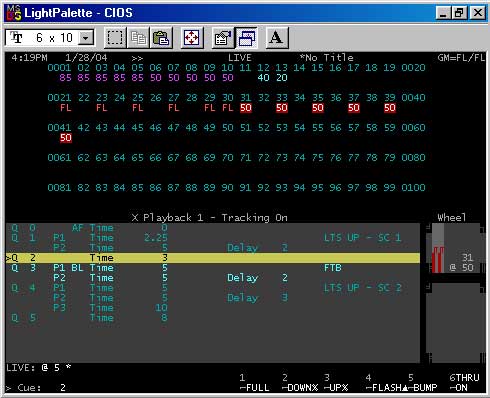This screenshot has width=490, height=398.
Task: Click the -DOWN% softkey label
Action: pos(300,388)
